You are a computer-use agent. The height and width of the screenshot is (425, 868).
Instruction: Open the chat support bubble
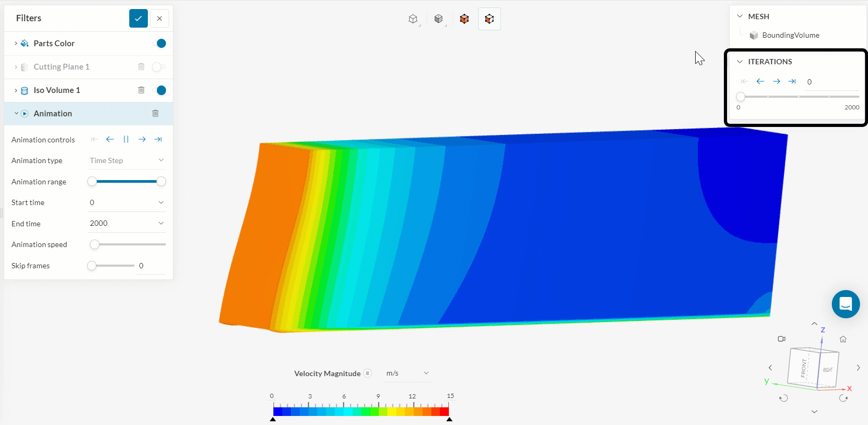(x=846, y=304)
